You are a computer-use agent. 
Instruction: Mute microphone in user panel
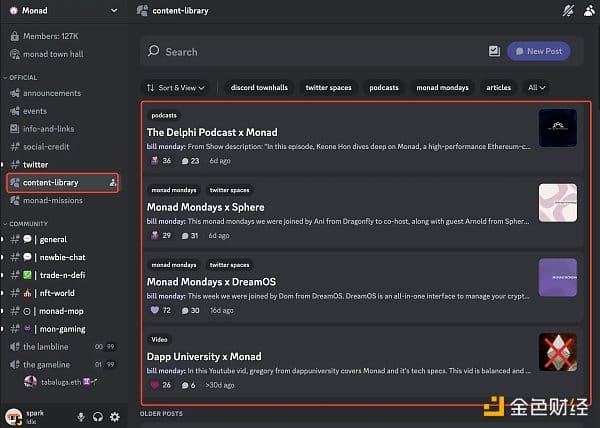(x=81, y=417)
